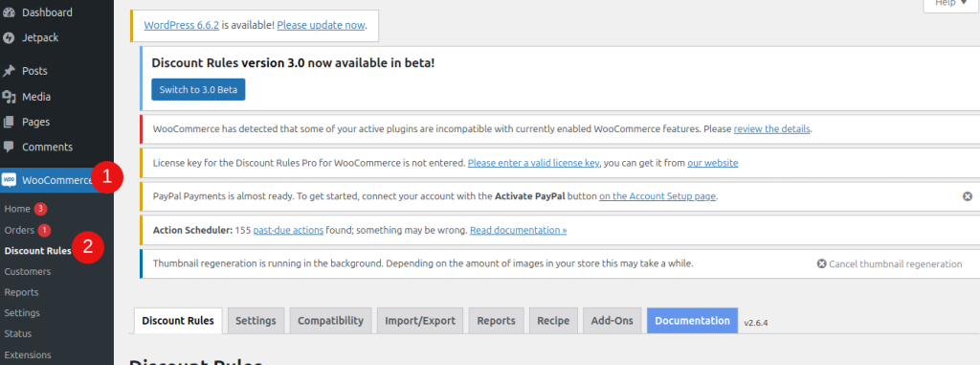Open the past-due actions link
Viewport: 980px width, 365px height.
[288, 230]
